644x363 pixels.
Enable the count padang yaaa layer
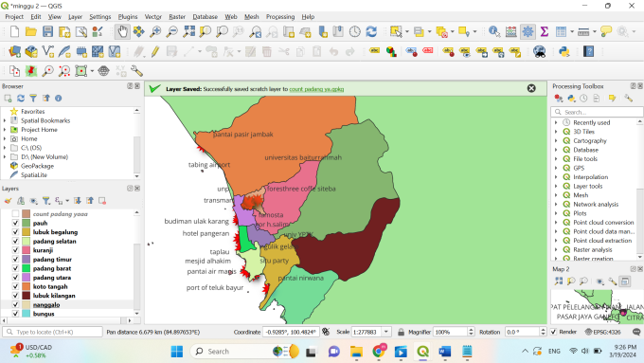click(x=15, y=214)
